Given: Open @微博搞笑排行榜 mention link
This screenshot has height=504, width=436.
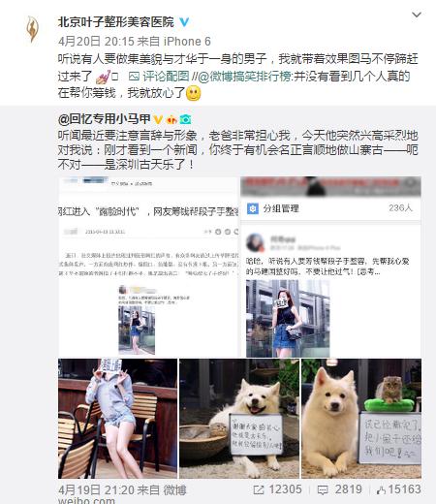Looking at the screenshot, I should click(x=244, y=77).
